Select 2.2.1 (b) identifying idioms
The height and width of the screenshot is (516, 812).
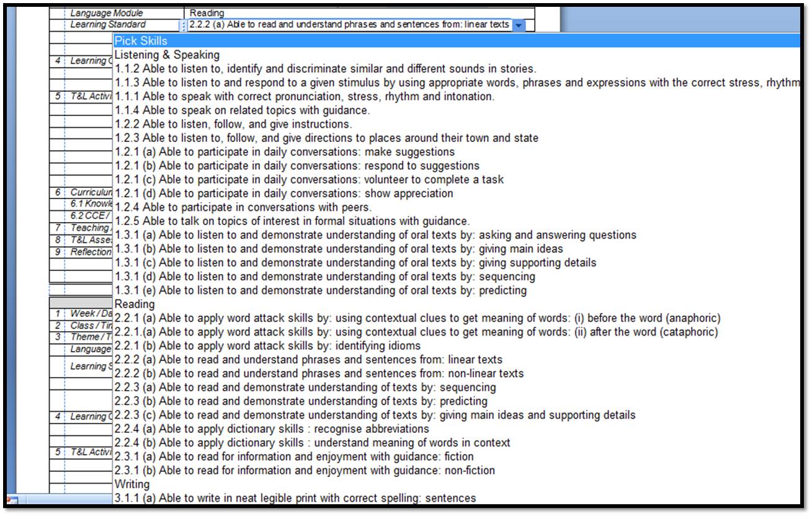click(267, 345)
